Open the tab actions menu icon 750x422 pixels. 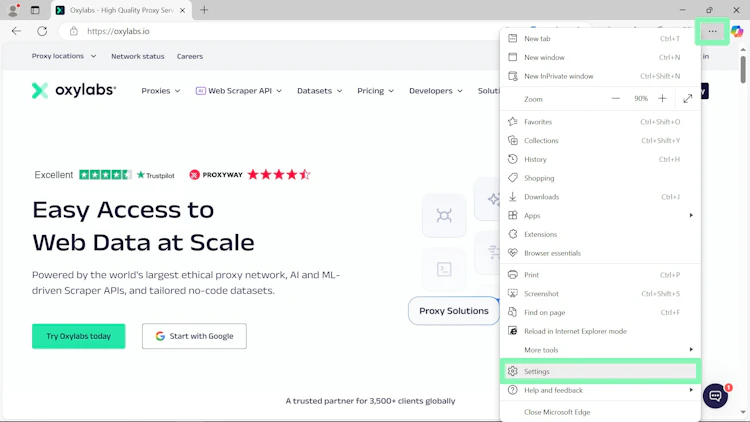click(35, 10)
